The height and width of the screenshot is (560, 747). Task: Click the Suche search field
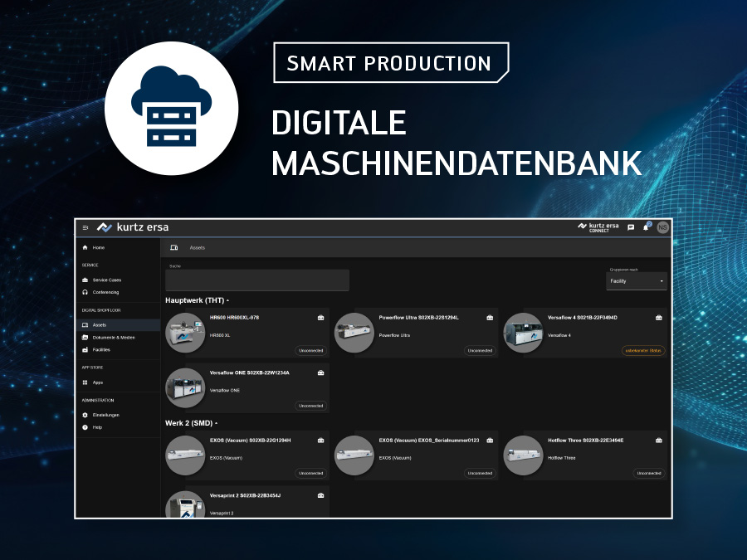pos(257,280)
